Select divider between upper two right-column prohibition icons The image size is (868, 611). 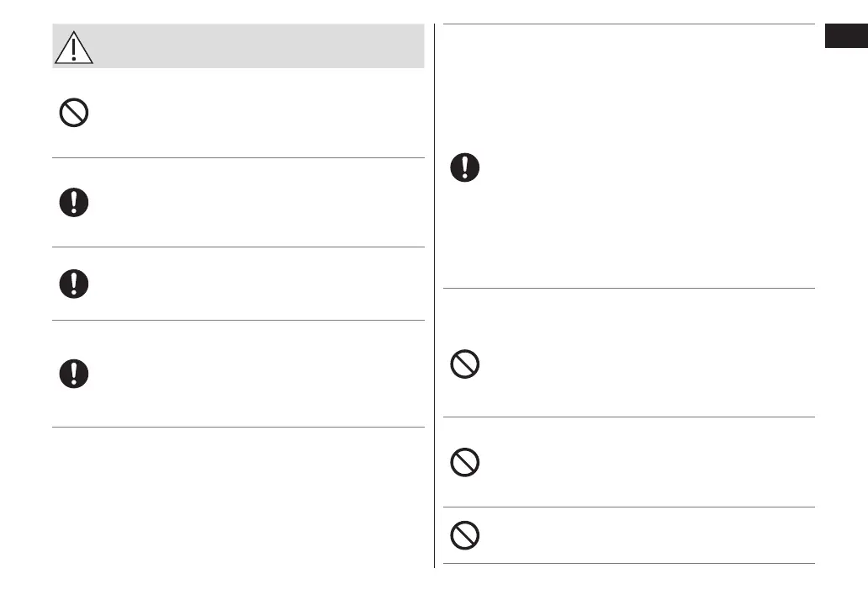click(x=628, y=417)
